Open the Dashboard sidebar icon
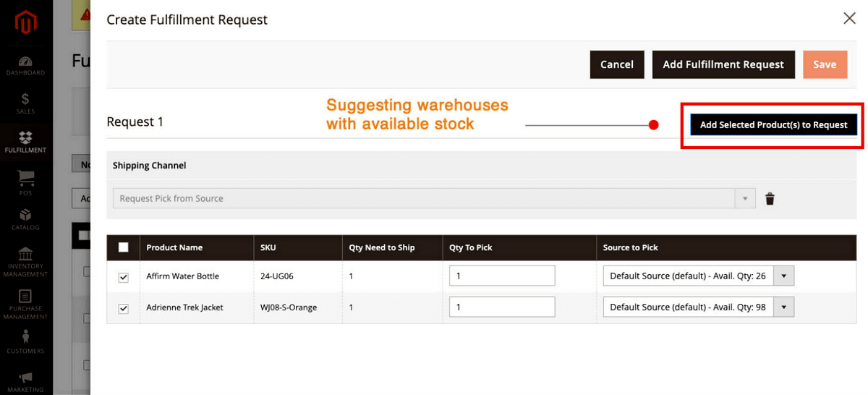Screen dimensions: 868x395 click(25, 65)
